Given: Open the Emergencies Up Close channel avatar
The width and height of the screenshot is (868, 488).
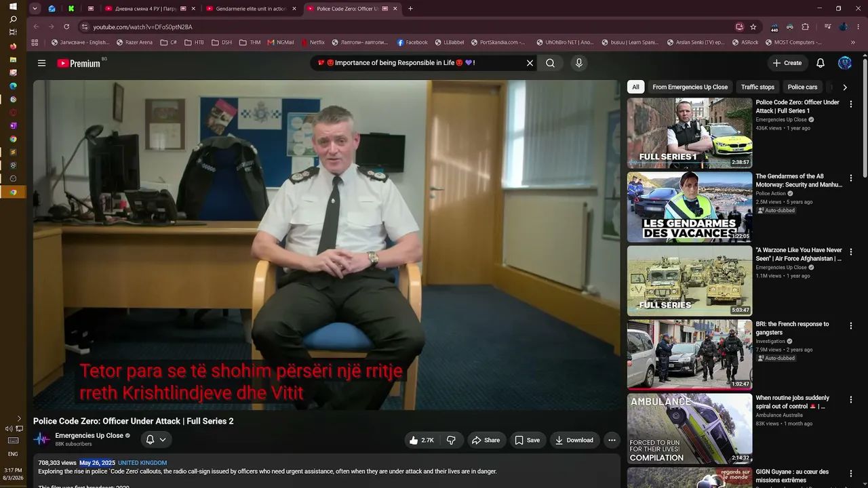Looking at the screenshot, I should [42, 439].
